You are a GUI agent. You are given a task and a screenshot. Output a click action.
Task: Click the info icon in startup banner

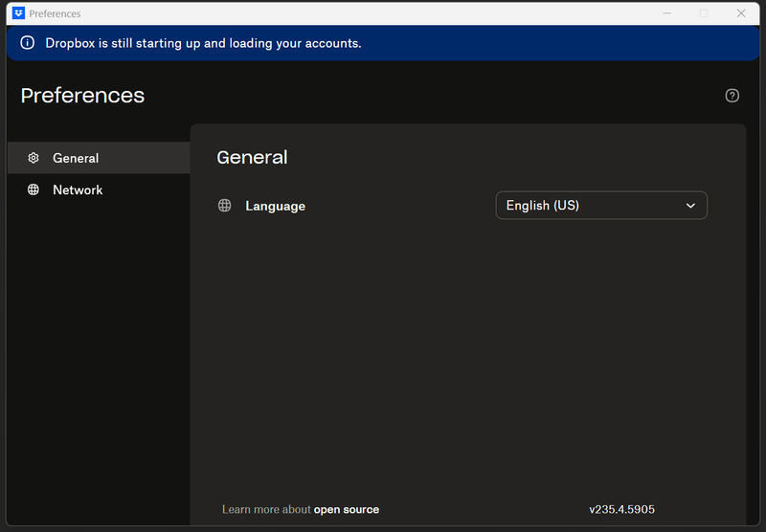(x=27, y=43)
